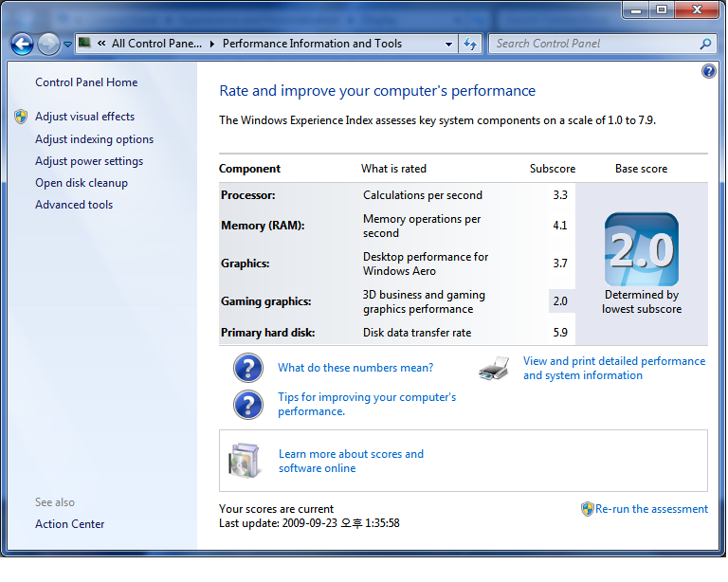728x582 pixels.
Task: Click the Search Control Panel field
Action: 592,44
